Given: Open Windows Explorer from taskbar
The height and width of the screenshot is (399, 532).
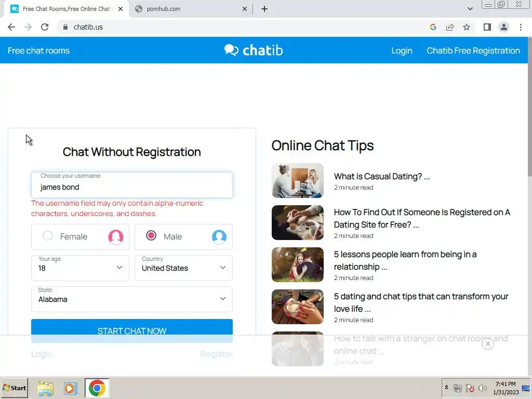Looking at the screenshot, I should 45,388.
